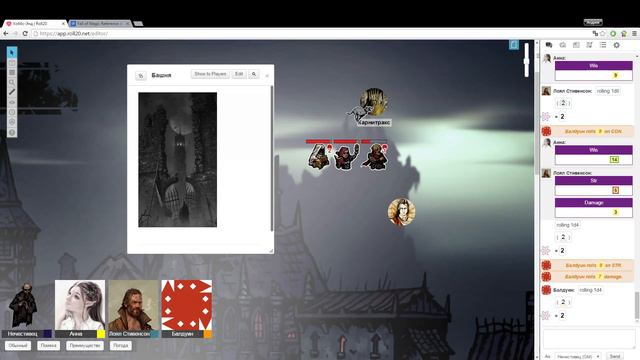640x360 pixels.
Task: Click Edit in the Башня handout
Action: click(239, 74)
